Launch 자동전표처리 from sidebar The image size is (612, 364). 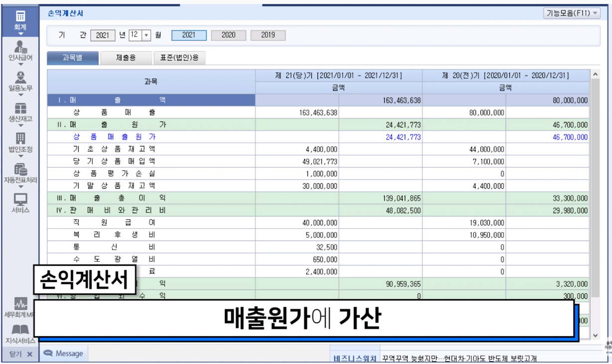20,169
